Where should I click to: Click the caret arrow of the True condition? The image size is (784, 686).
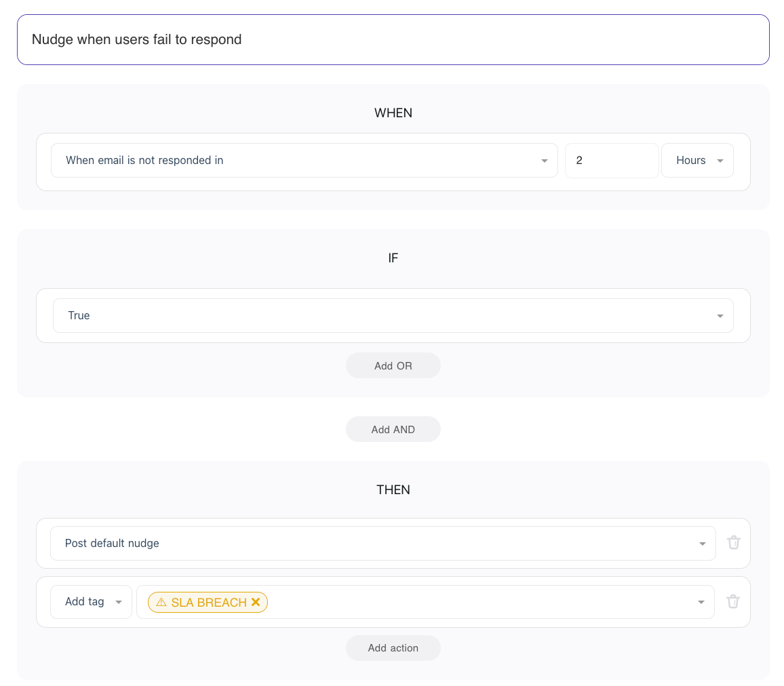pyautogui.click(x=720, y=317)
